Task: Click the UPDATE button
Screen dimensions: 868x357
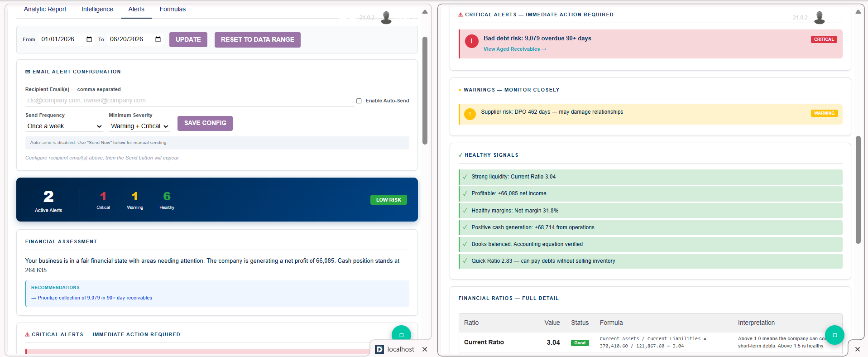Action: 188,39
